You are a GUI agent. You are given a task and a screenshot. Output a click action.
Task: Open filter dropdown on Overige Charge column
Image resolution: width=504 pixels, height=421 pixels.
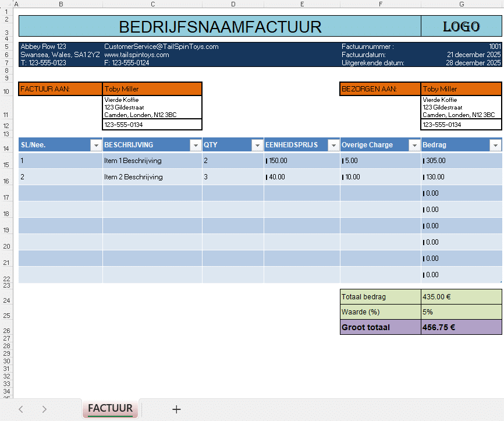coord(414,144)
